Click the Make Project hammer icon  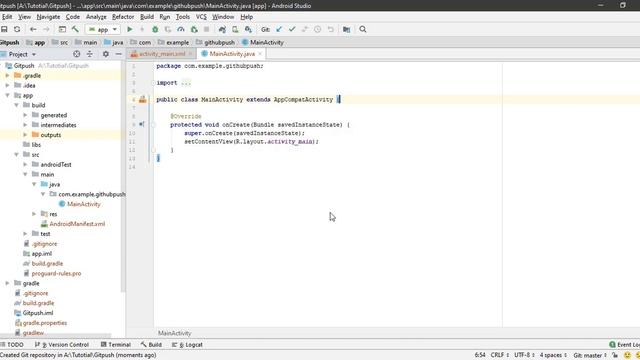click(75, 29)
